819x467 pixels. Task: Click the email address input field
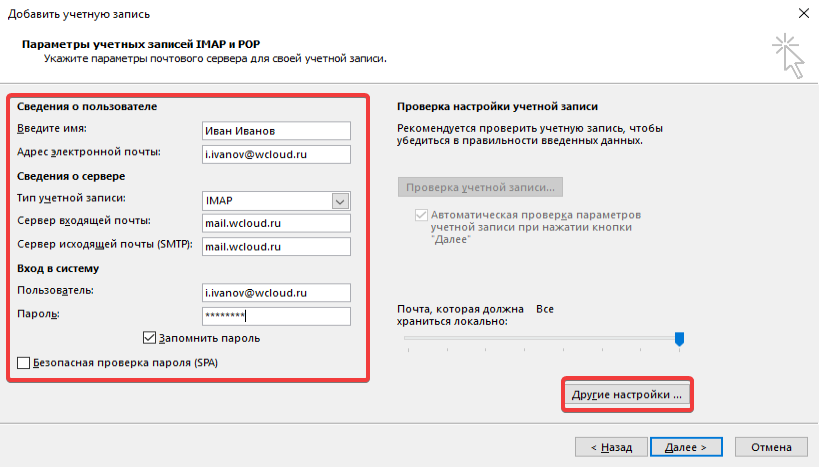pyautogui.click(x=275, y=154)
